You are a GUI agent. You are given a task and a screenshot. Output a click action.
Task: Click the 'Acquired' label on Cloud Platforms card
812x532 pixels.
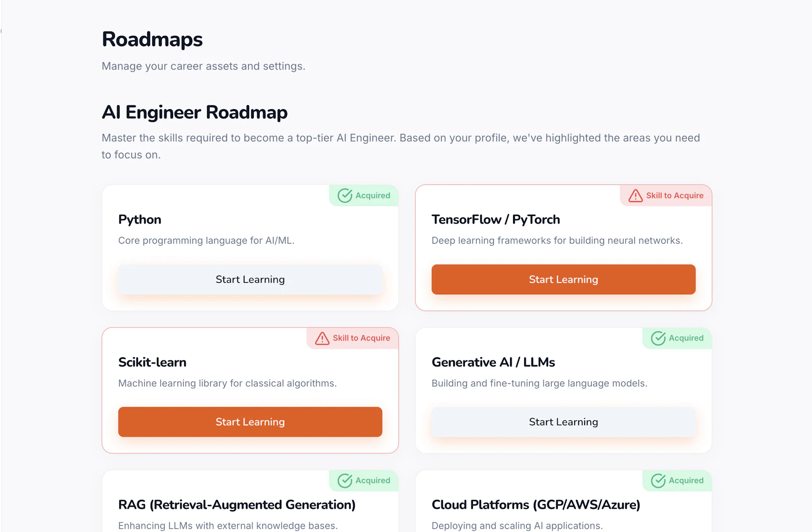point(686,481)
